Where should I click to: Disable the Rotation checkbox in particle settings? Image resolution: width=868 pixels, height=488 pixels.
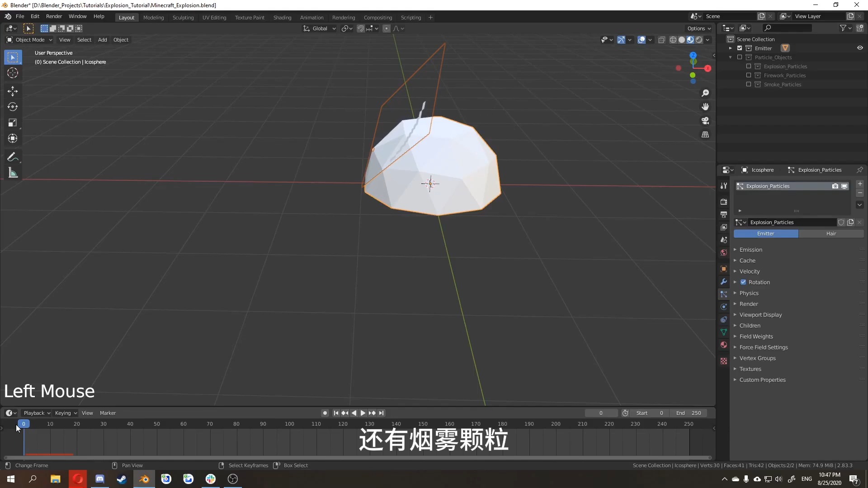744,282
